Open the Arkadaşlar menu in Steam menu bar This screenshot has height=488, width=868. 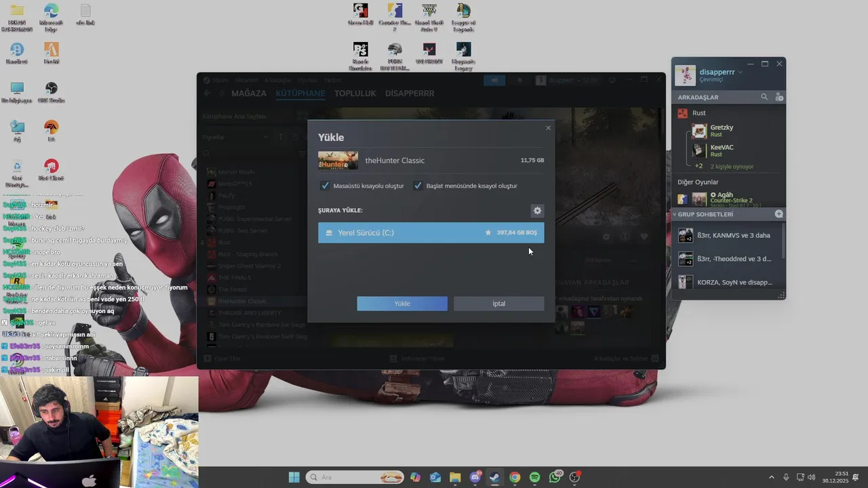click(277, 80)
